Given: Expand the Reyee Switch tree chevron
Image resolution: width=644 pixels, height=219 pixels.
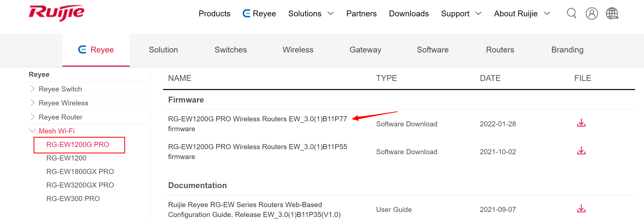Looking at the screenshot, I should point(32,89).
